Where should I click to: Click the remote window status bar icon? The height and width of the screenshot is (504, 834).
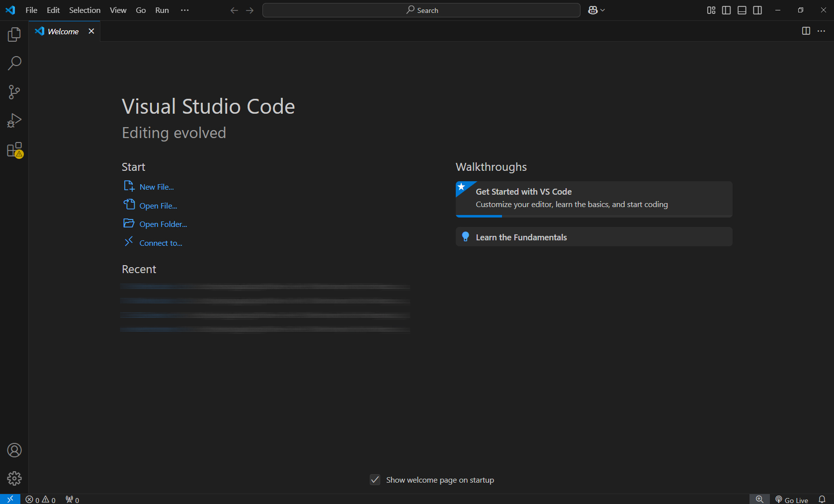tap(10, 499)
